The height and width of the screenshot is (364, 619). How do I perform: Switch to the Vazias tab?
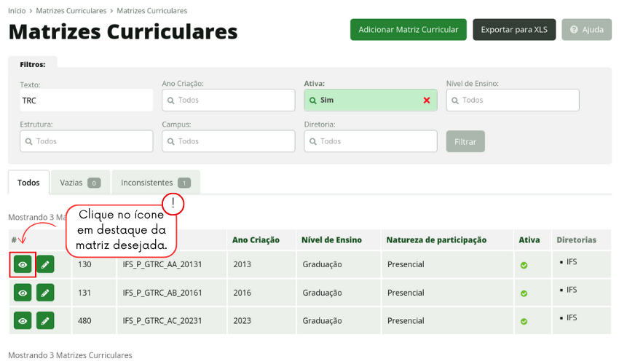80,183
